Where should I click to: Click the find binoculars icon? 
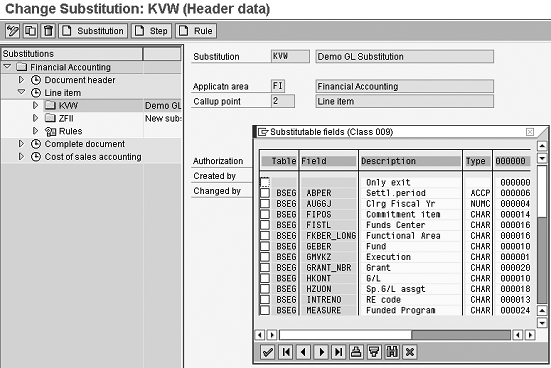pos(392,352)
